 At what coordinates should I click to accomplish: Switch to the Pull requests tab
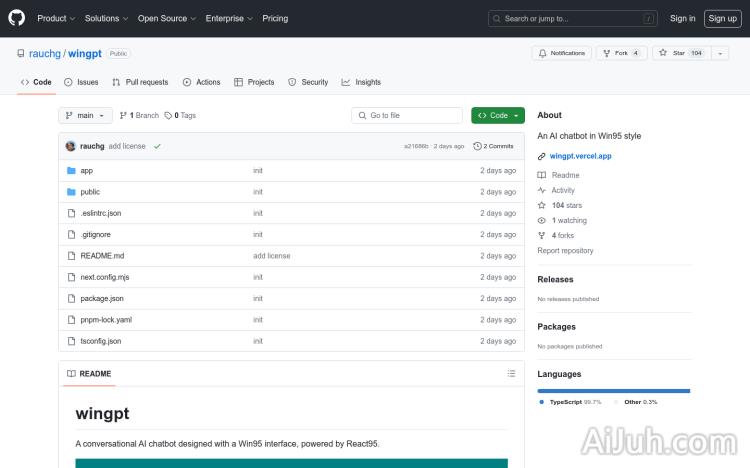[140, 82]
